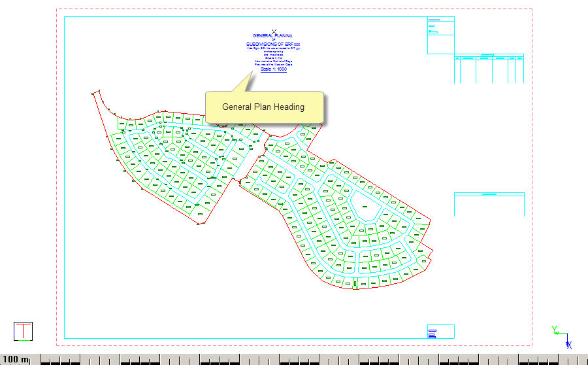Click the General Plan Heading callout

click(263, 107)
